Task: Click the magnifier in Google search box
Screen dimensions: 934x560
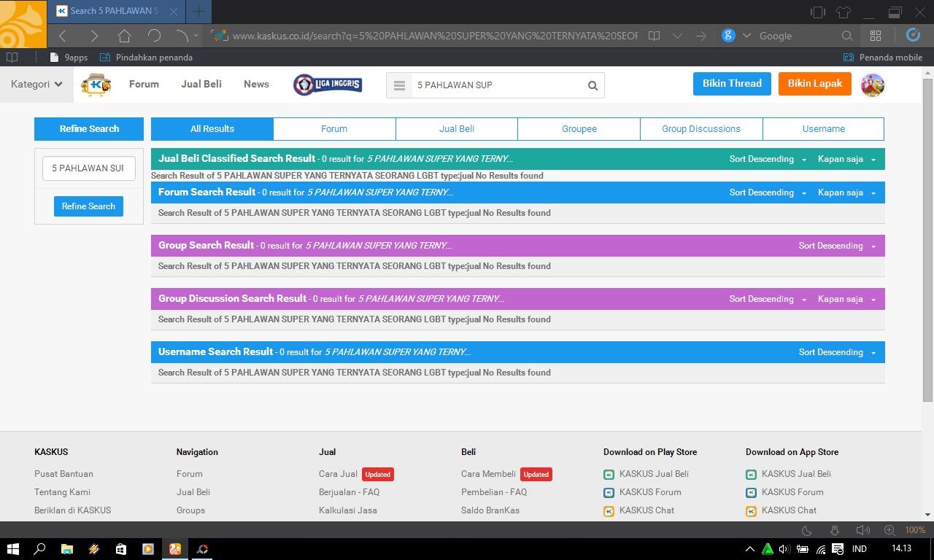Action: click(x=847, y=36)
